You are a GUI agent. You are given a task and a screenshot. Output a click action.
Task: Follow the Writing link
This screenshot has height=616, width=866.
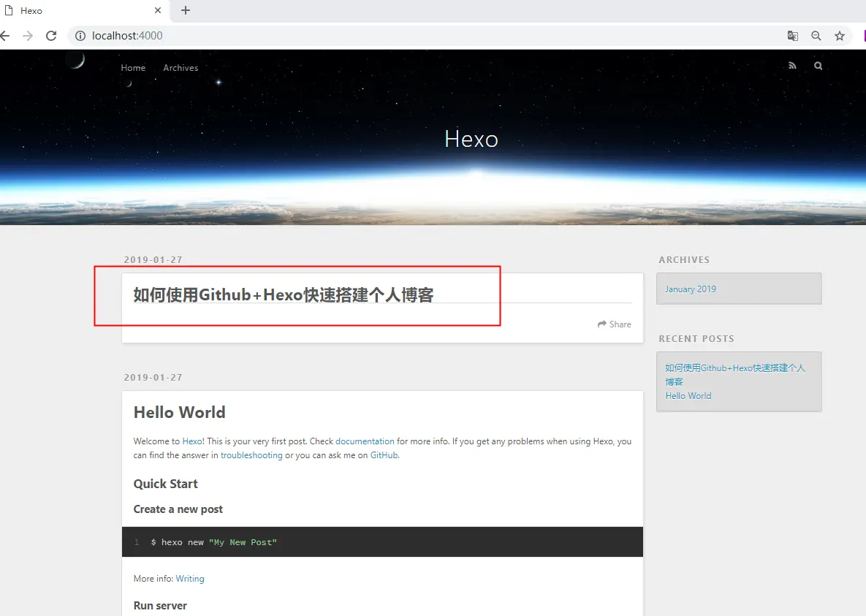[x=190, y=579]
